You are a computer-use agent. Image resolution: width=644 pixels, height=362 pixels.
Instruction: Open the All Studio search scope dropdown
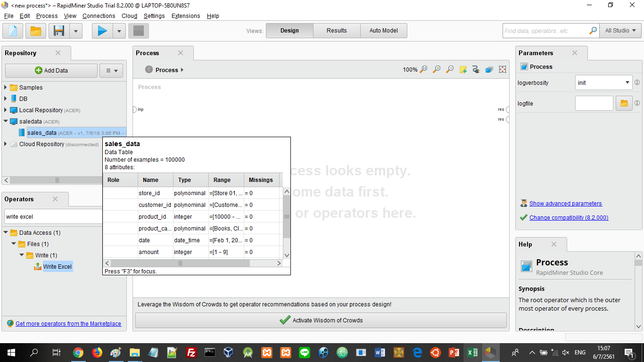(620, 31)
